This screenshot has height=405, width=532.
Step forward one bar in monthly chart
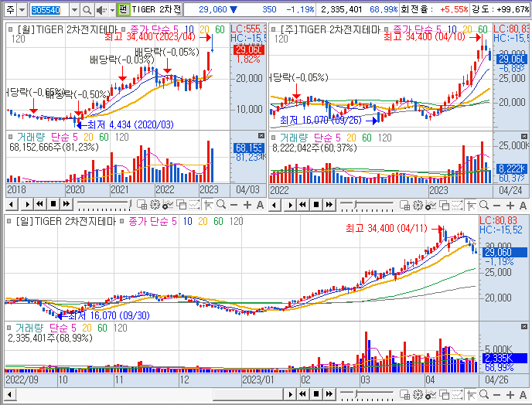coord(28,204)
